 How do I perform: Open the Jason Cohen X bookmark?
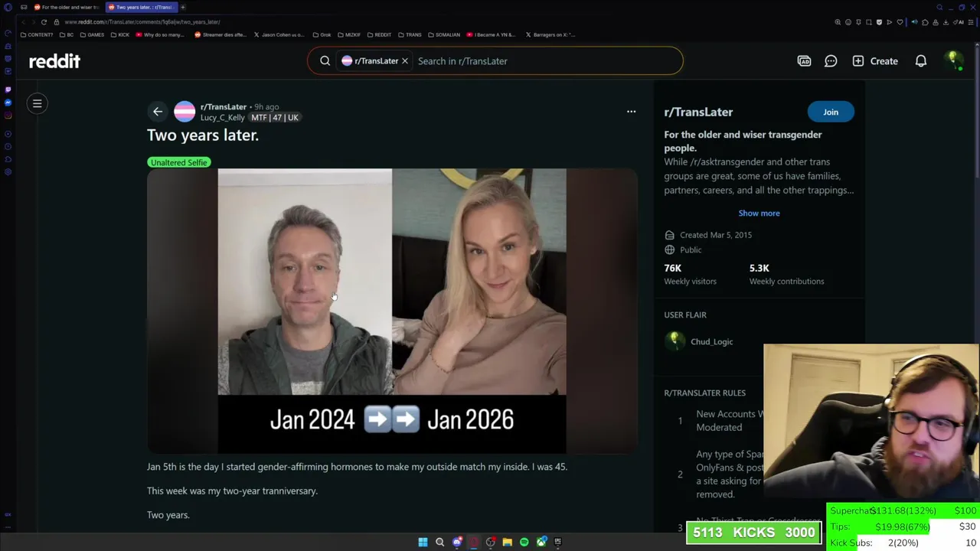[x=279, y=34]
